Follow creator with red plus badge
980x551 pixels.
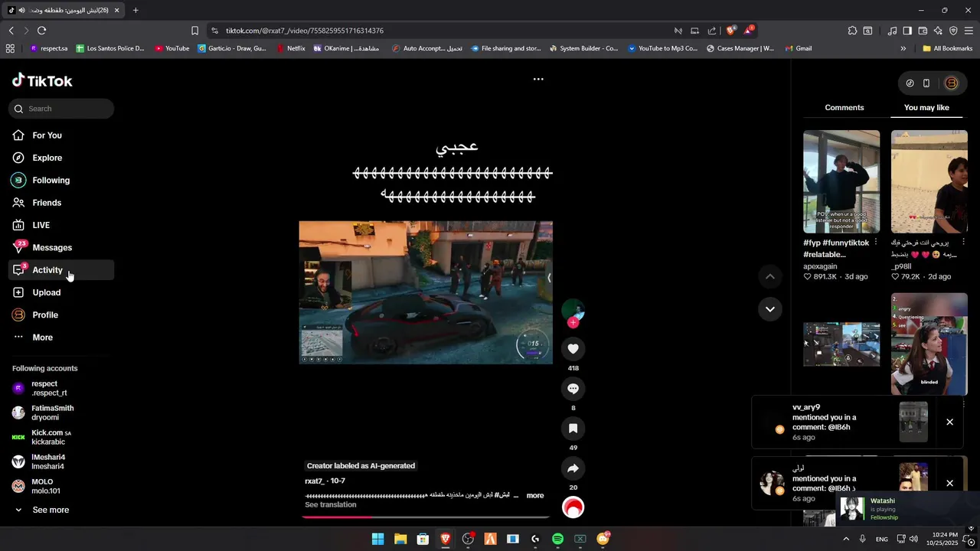[573, 323]
